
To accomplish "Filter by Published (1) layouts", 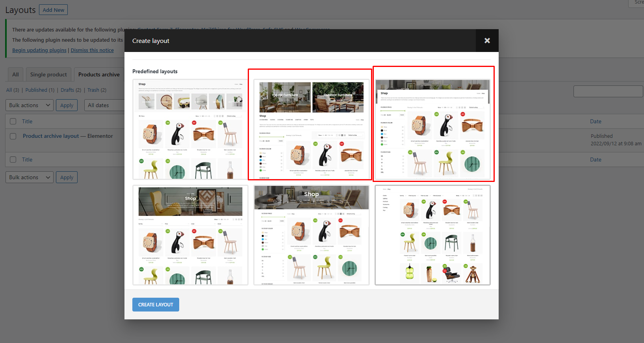I will (x=40, y=90).
